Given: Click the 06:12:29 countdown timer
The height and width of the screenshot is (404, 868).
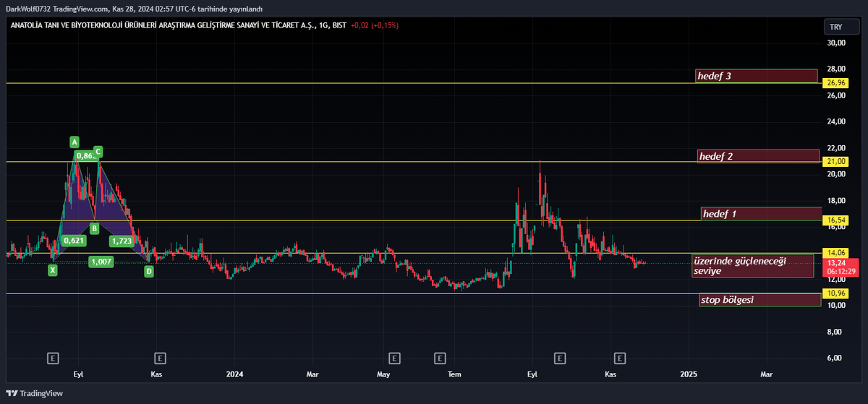Looking at the screenshot, I should [x=841, y=271].
